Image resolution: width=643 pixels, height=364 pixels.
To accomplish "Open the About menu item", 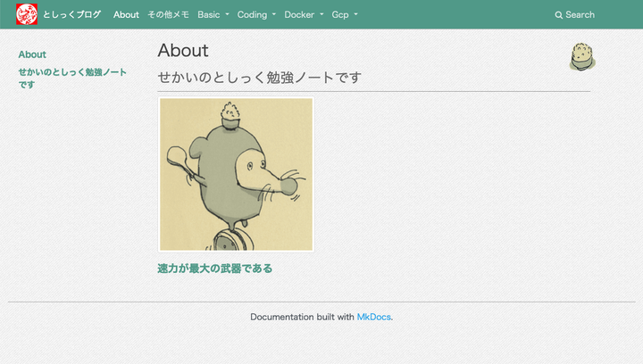I will coord(126,15).
